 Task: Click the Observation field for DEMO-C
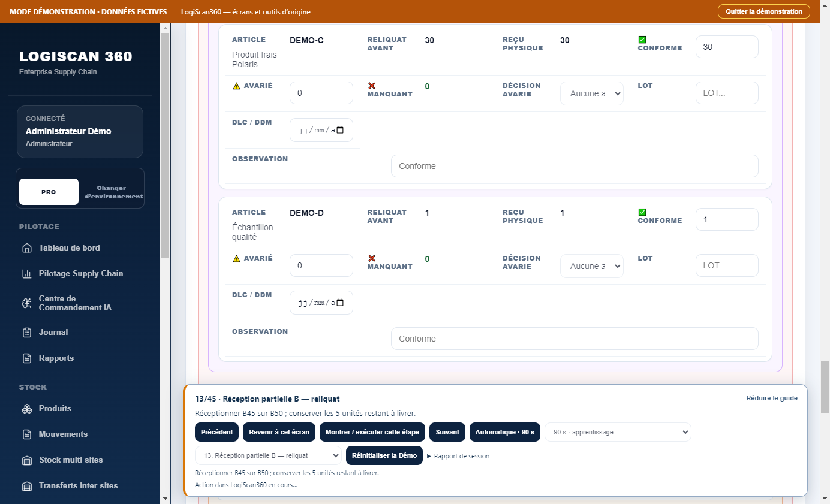click(x=575, y=166)
